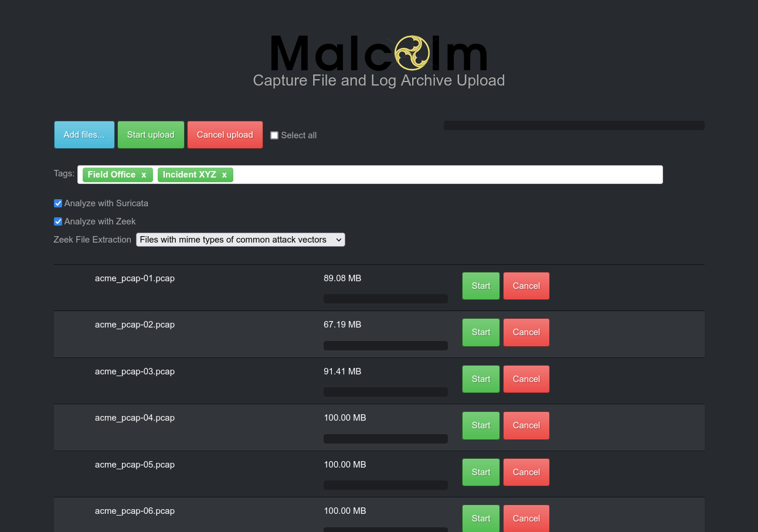Cancel acme_pcap-06.pcap upload
This screenshot has height=532, width=758.
[526, 519]
